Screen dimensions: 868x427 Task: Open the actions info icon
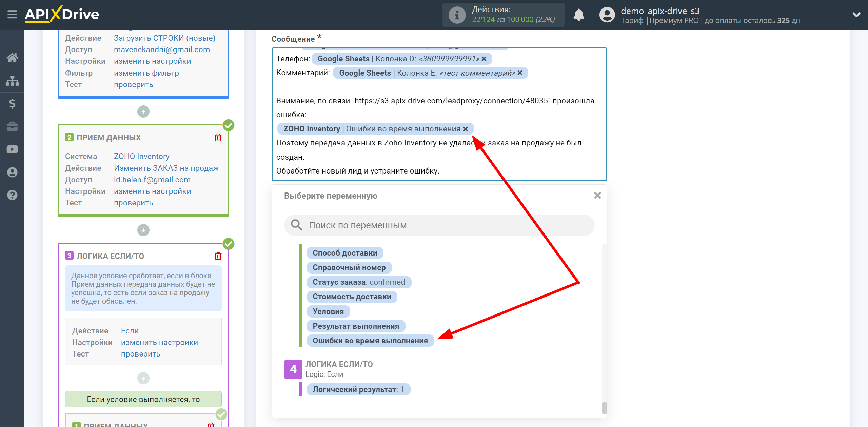(x=457, y=15)
